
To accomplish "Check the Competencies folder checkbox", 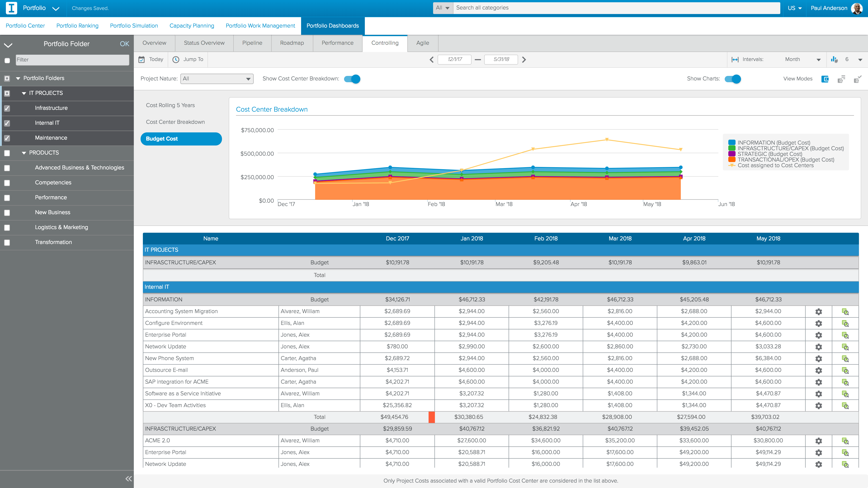I will [7, 183].
